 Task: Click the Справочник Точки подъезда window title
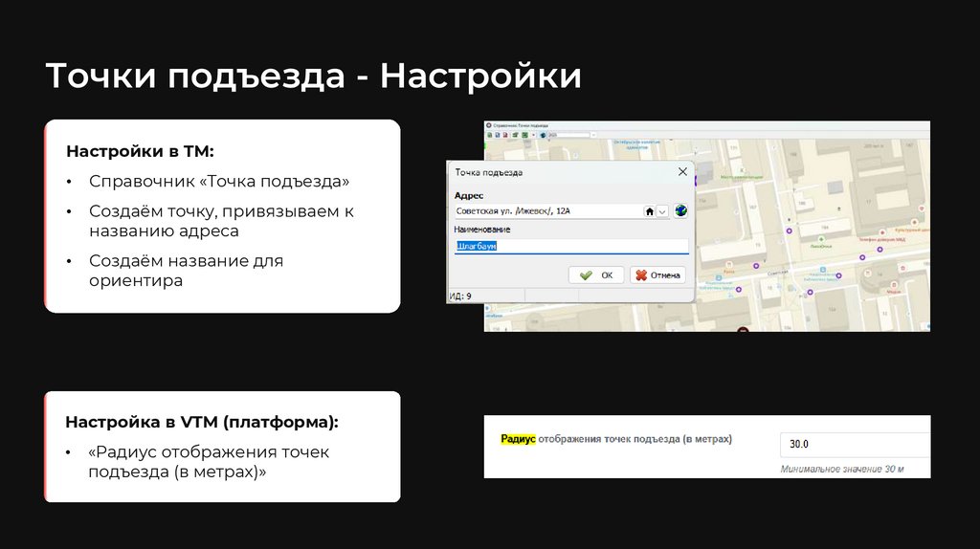tap(520, 125)
